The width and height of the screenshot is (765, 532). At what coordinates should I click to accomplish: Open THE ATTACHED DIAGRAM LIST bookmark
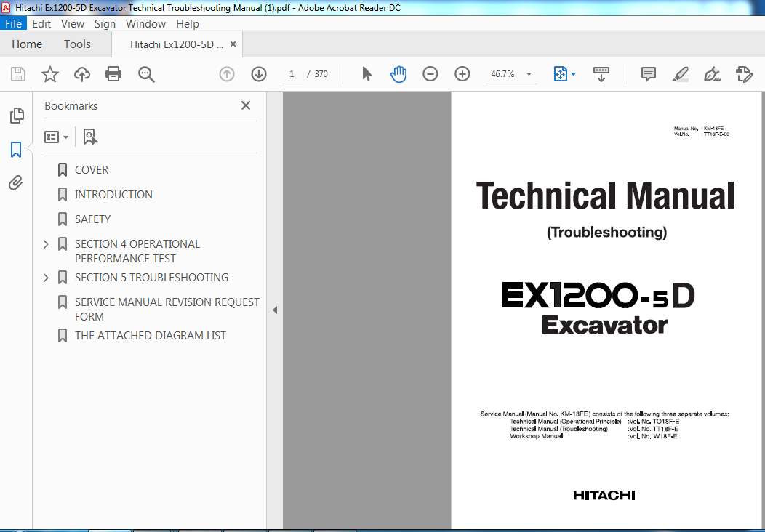[x=151, y=336]
